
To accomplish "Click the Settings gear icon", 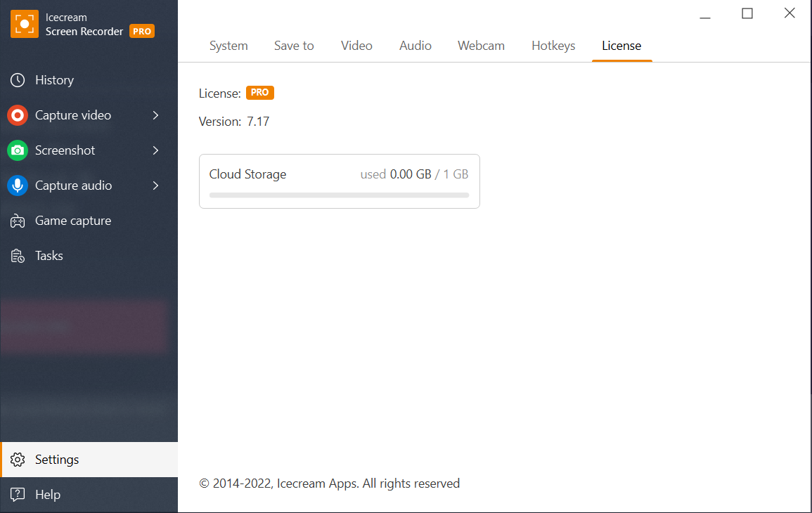I will 18,460.
